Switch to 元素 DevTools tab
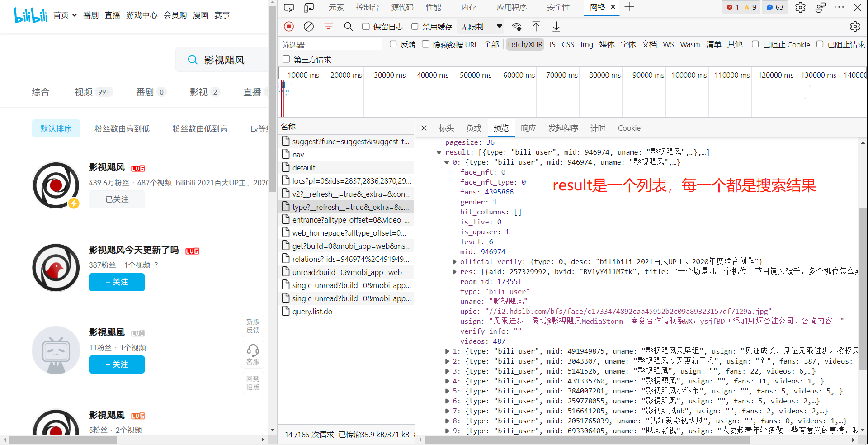Screen dimensions: 868x445 (336, 7)
